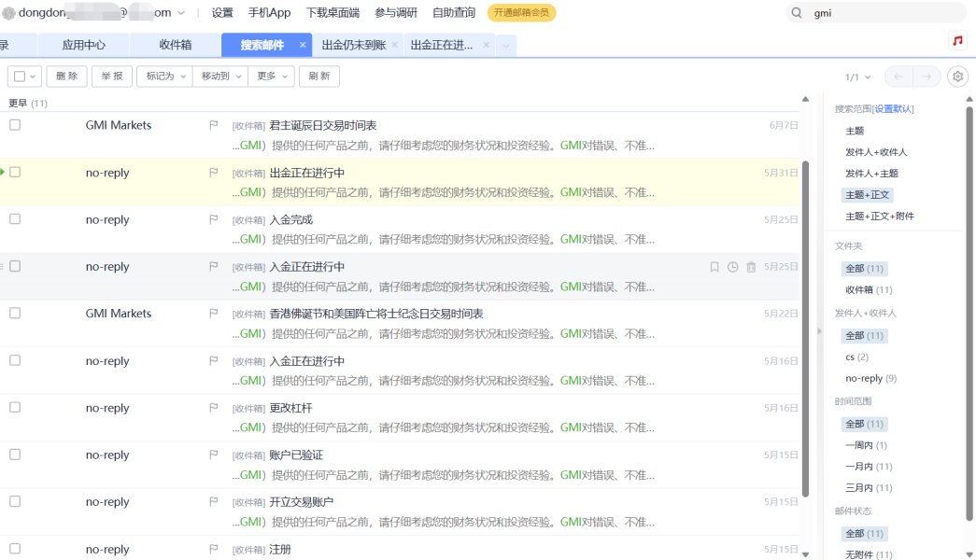This screenshot has height=560, width=976.
Task: Open 设置 in the top menu
Action: point(222,13)
